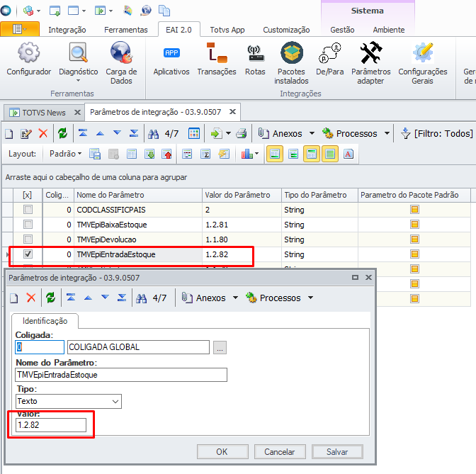This screenshot has height=474, width=476.
Task: Sort by Valor do Parâmetro column header
Action: click(x=242, y=195)
